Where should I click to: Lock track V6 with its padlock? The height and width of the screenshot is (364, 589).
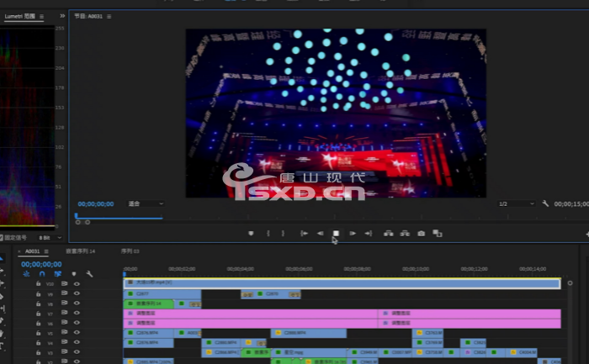tap(39, 323)
